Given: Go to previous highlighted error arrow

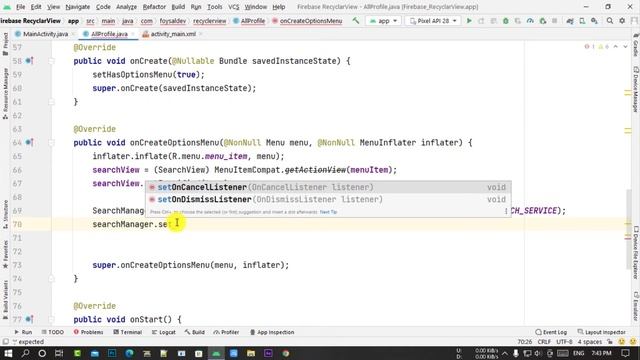Looking at the screenshot, I should point(616,47).
